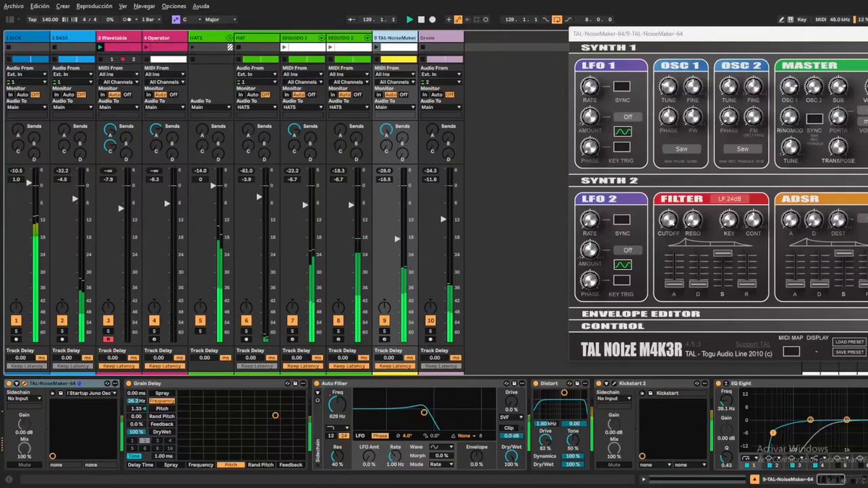Click the MIDI MAP box in TAL NoiseMaker

click(x=791, y=351)
